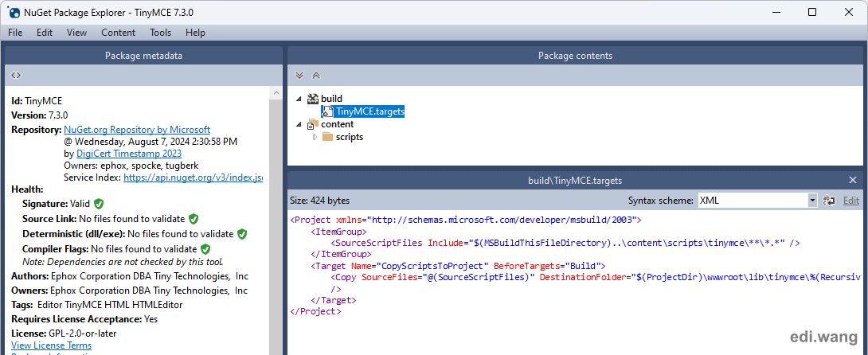Collapse the content tree node
Image resolution: width=868 pixels, height=355 pixels.
point(299,124)
